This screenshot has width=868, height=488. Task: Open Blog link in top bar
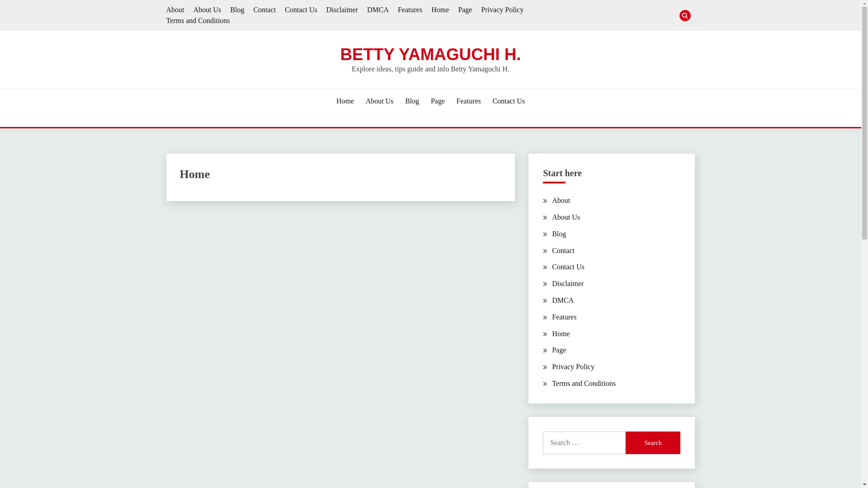pos(237,10)
